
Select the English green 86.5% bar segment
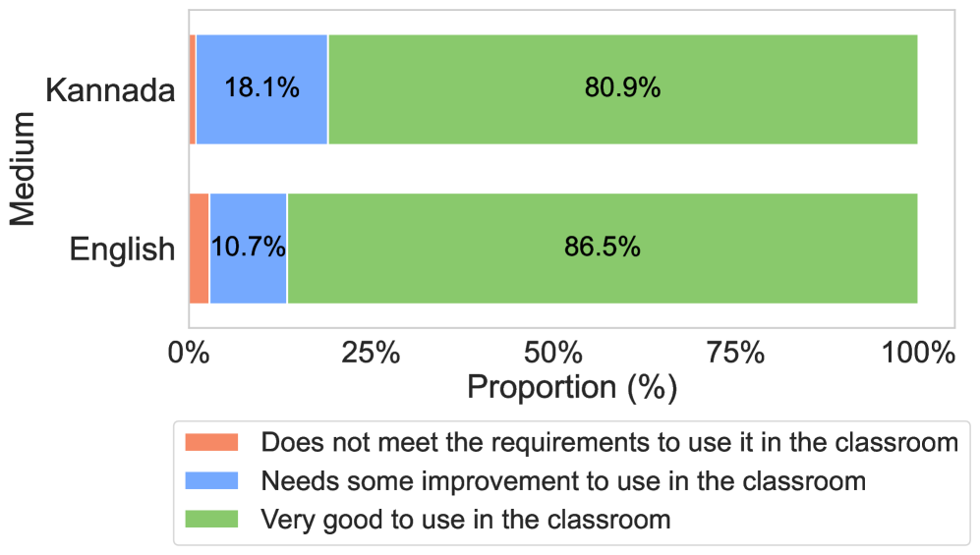pyautogui.click(x=602, y=249)
